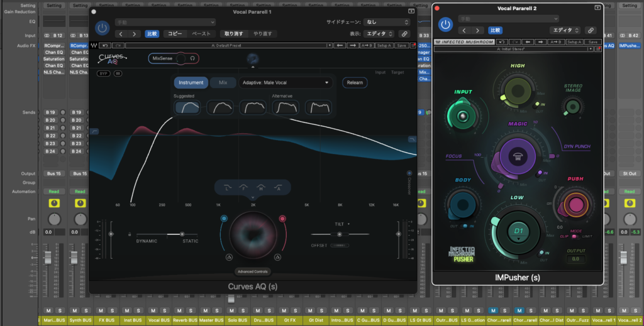This screenshot has height=326, width=644.
Task: Click the lock icon beside Dynamic slider
Action: point(129,234)
